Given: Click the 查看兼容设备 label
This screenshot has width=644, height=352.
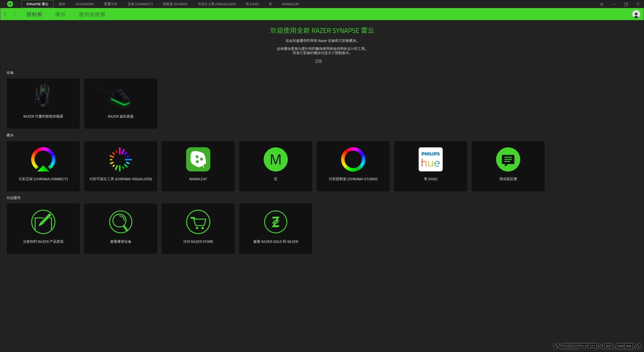Looking at the screenshot, I should coord(121,242).
